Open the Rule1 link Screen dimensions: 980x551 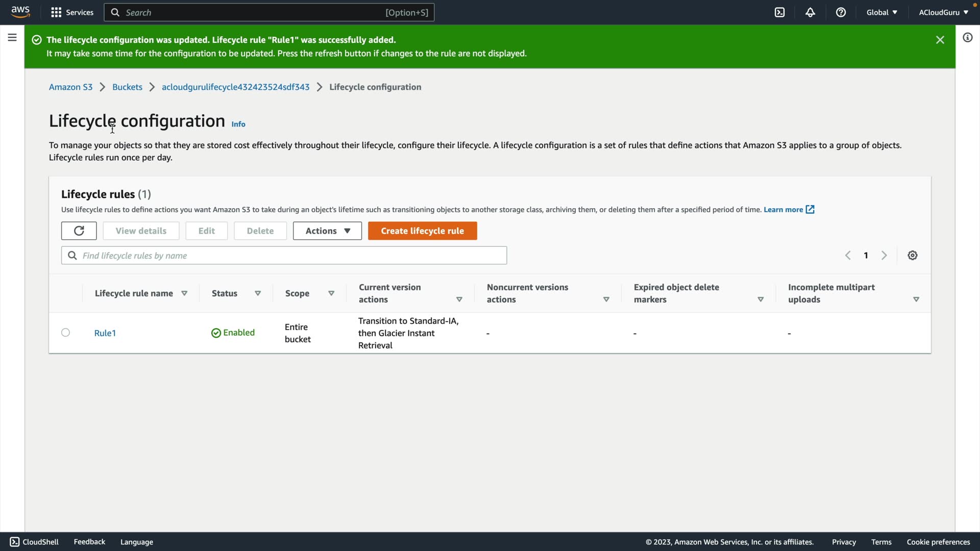coord(105,333)
